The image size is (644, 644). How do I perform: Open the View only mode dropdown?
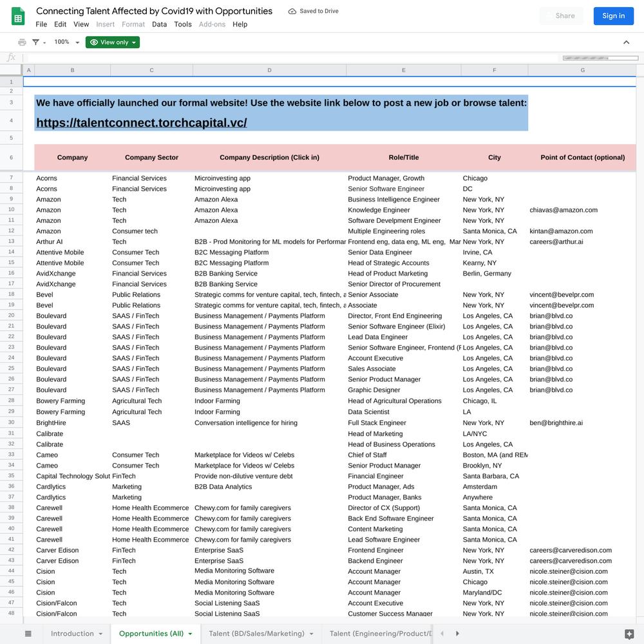[113, 43]
